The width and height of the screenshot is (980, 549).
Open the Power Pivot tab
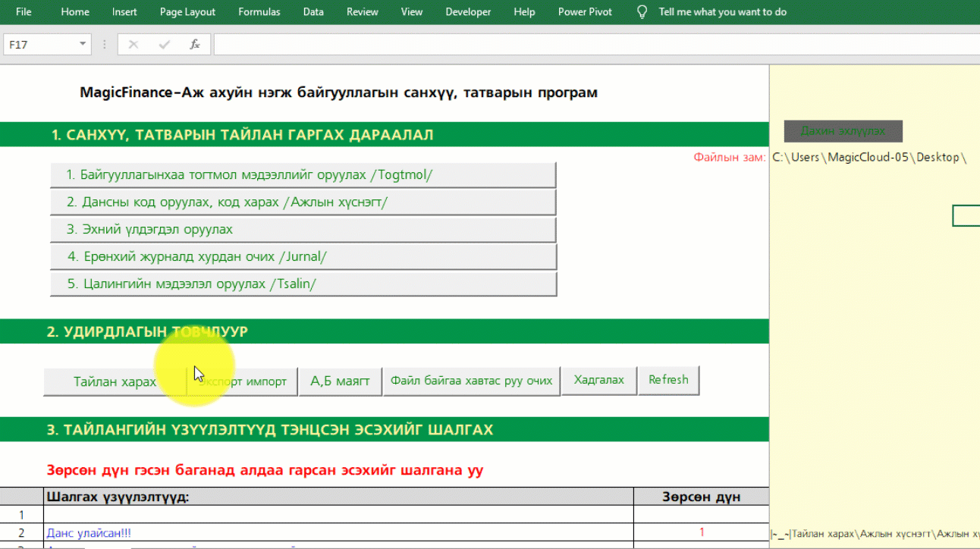[x=584, y=11]
